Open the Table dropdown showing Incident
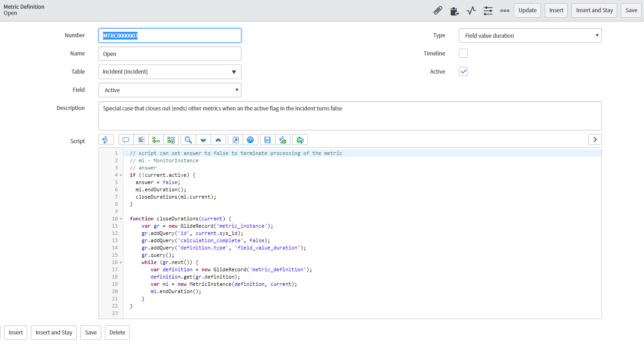644x344 pixels. (169, 72)
